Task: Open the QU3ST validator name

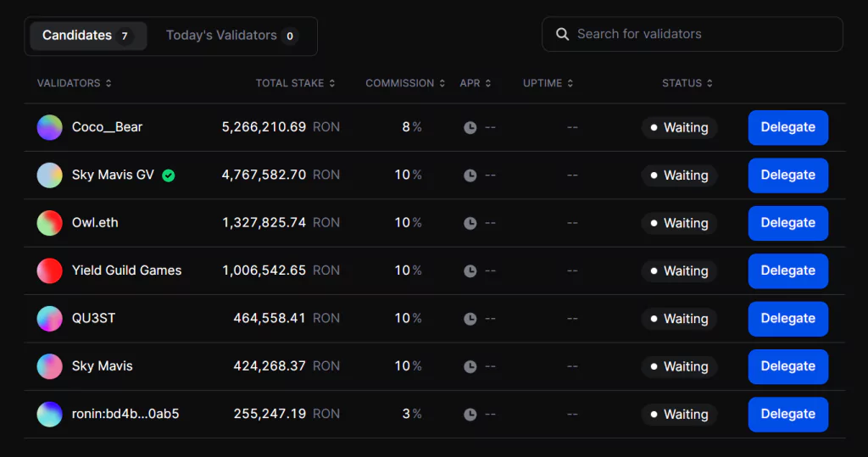Action: (93, 319)
